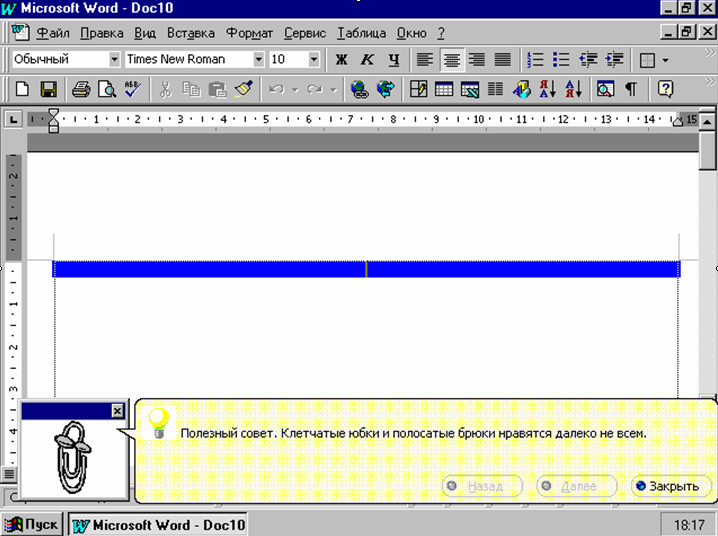Click the Format Painter brush icon
Screen dimensions: 718x536
[244, 89]
